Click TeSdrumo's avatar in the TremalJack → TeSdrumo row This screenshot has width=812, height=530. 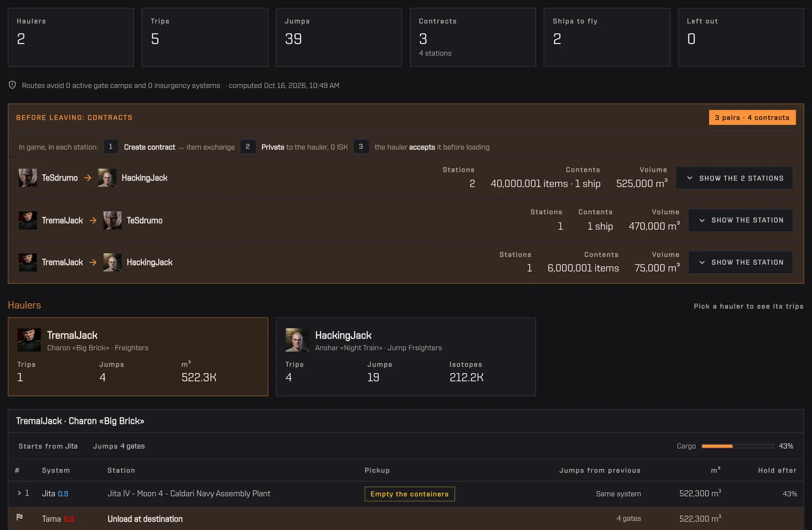click(x=112, y=221)
